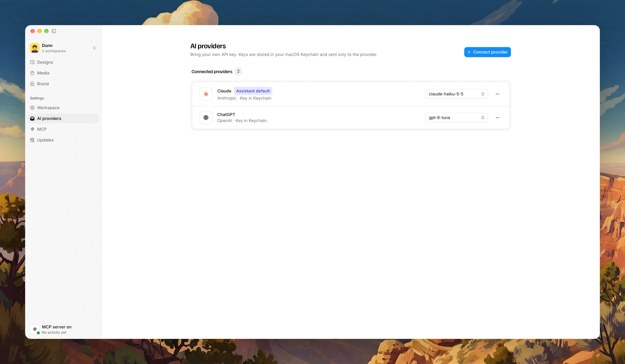Open more options for Claude row
This screenshot has height=364, width=625.
click(x=497, y=94)
